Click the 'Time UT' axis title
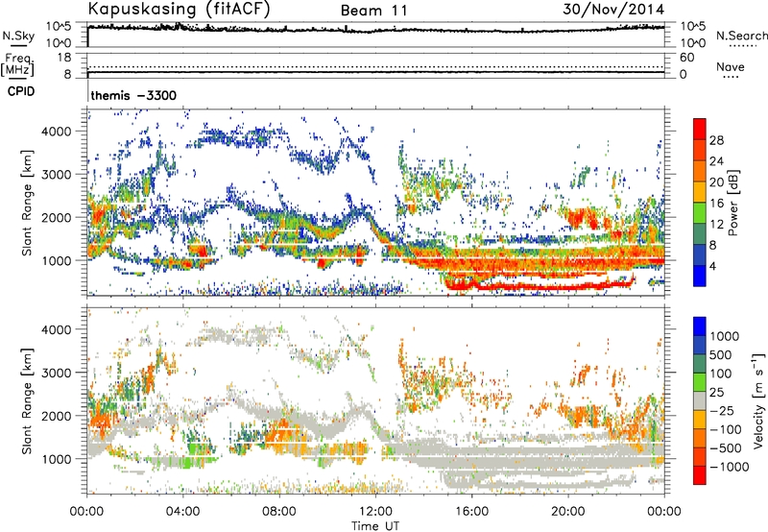Viewport: 768px width, 532px height. click(x=375, y=526)
